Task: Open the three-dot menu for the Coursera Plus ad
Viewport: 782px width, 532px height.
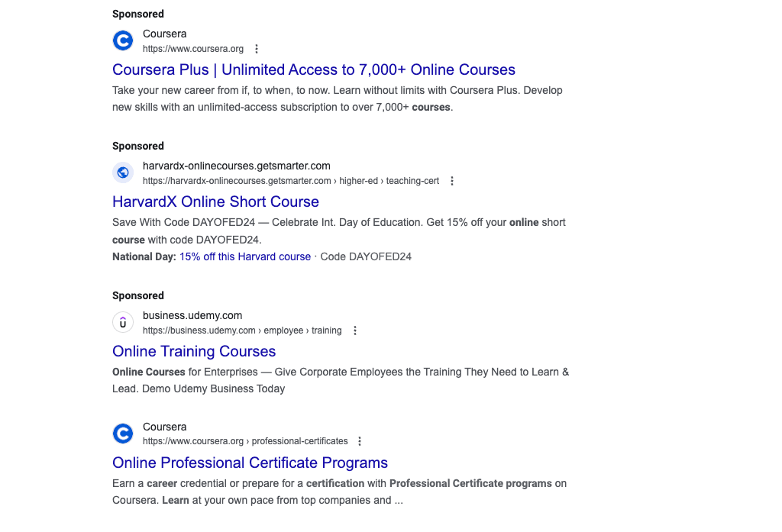Action: (257, 48)
